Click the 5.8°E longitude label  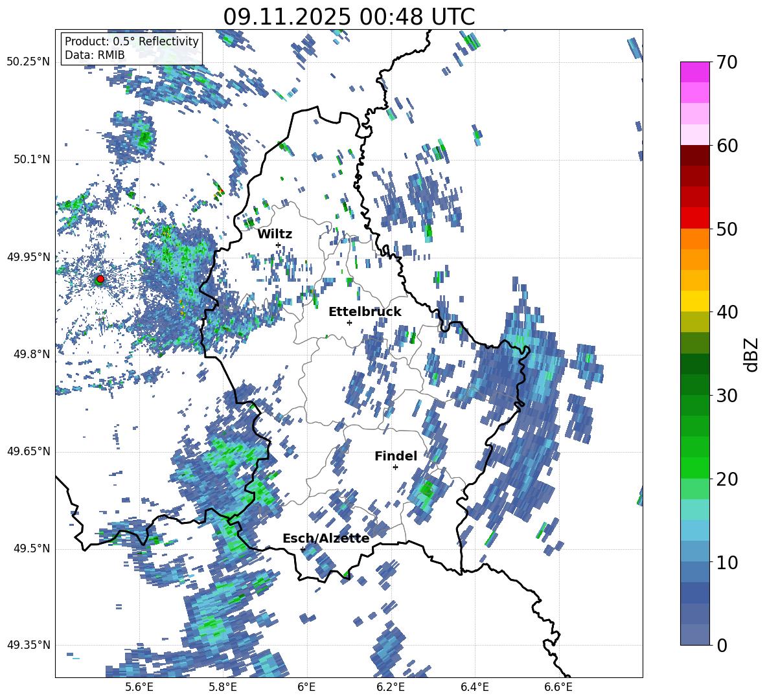pyautogui.click(x=223, y=687)
